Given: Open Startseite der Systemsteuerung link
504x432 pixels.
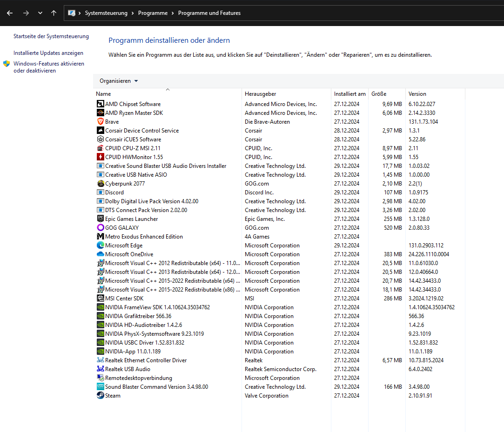Looking at the screenshot, I should (x=51, y=36).
